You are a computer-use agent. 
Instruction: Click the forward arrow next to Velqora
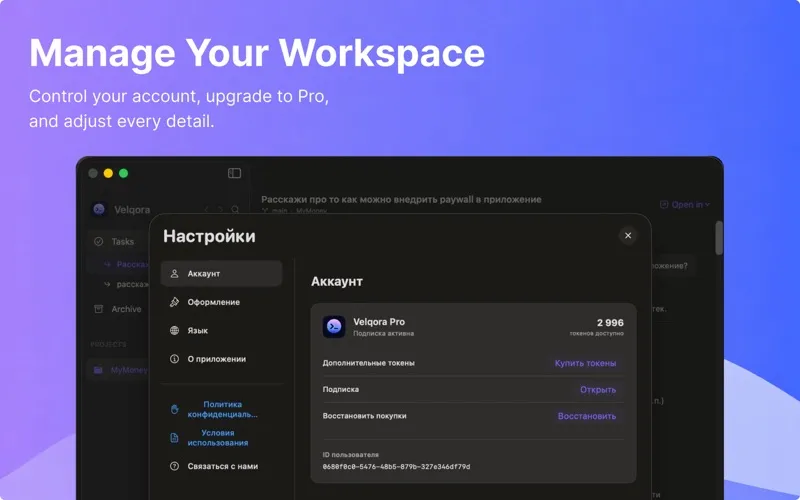220,210
